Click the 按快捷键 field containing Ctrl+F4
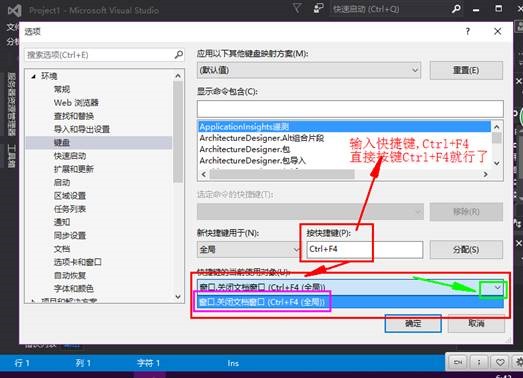523x378 pixels. (365, 249)
